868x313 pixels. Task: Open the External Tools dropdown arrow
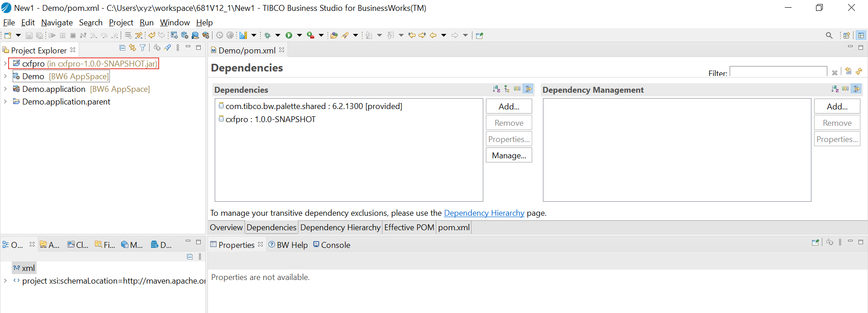click(x=321, y=35)
